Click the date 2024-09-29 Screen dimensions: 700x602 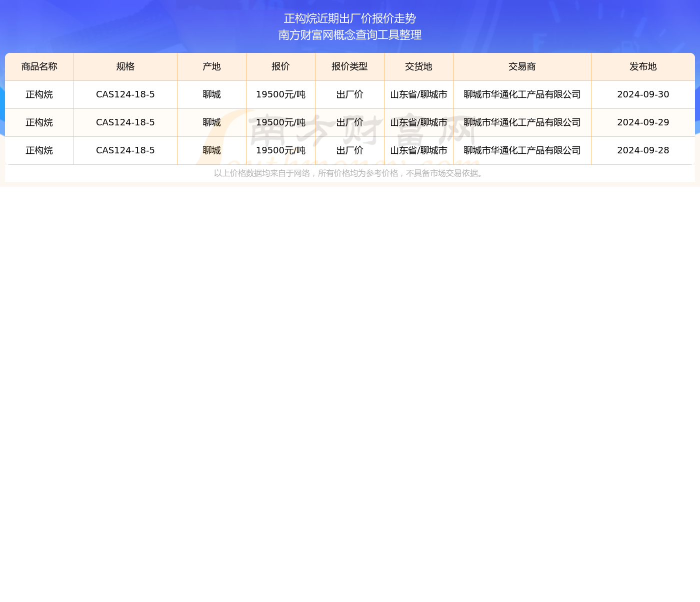[x=643, y=123]
